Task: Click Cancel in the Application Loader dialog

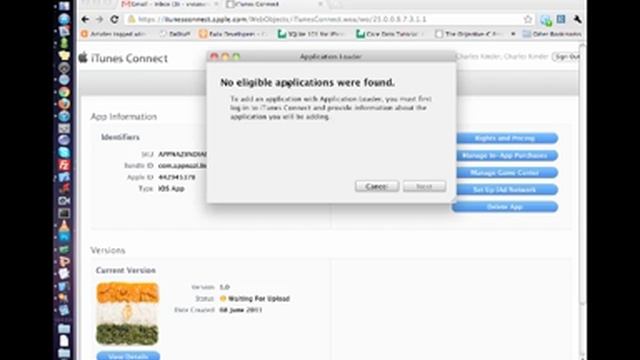Action: click(377, 187)
